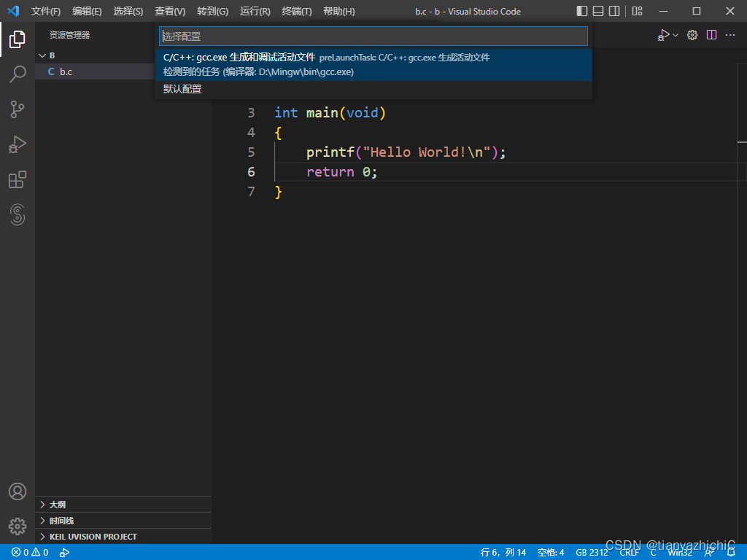Click the VS Code logo icon
This screenshot has width=747, height=560.
(x=13, y=10)
